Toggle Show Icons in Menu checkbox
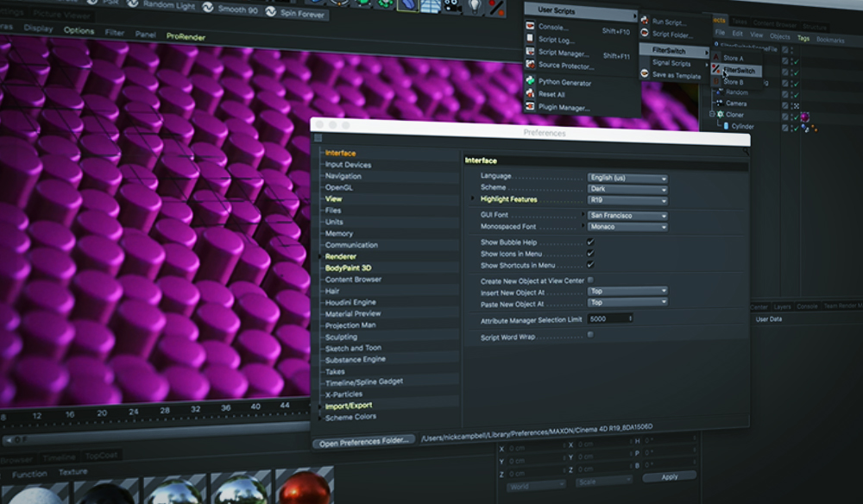This screenshot has width=863, height=504. tap(590, 253)
